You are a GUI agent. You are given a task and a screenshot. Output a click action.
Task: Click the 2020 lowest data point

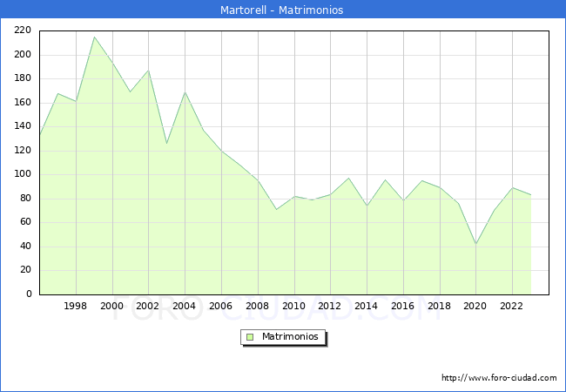[475, 244]
